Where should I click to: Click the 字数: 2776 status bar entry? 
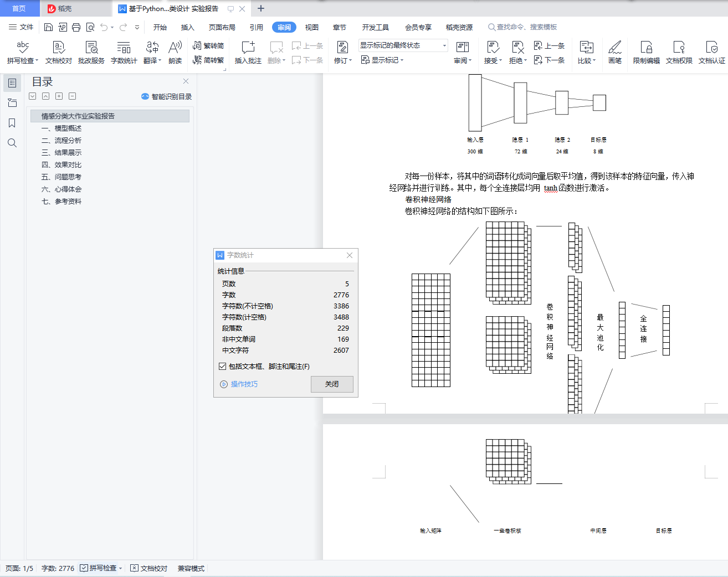coord(58,568)
